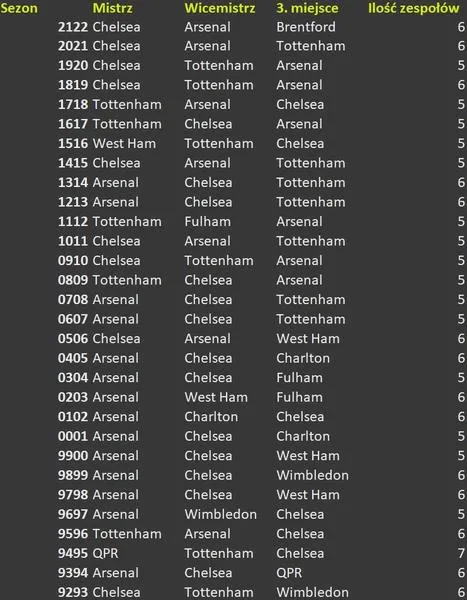Click Brentford in the 2122 row

point(306,27)
